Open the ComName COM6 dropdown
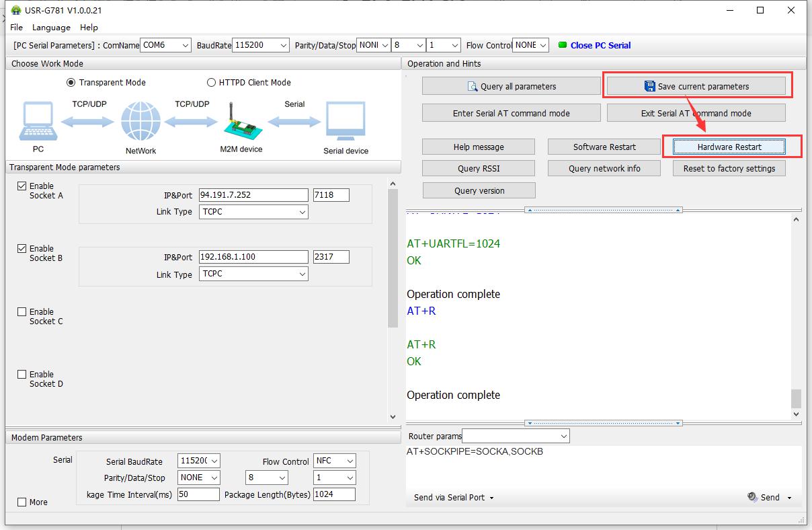The width and height of the screenshot is (812, 530). (x=166, y=45)
